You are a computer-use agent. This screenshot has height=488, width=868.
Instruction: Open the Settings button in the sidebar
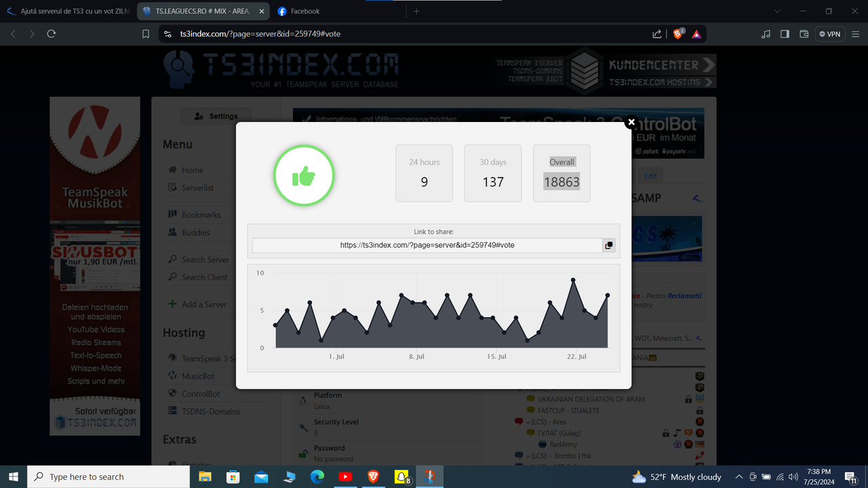[x=216, y=116]
